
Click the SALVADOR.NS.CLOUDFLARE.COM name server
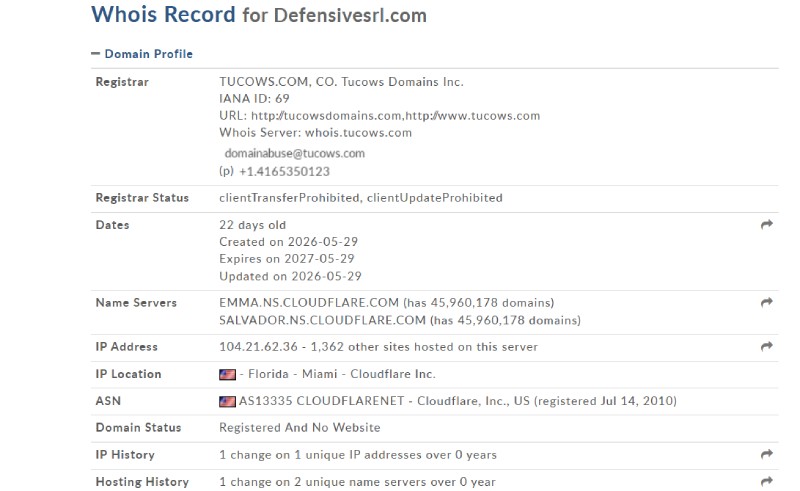point(322,320)
